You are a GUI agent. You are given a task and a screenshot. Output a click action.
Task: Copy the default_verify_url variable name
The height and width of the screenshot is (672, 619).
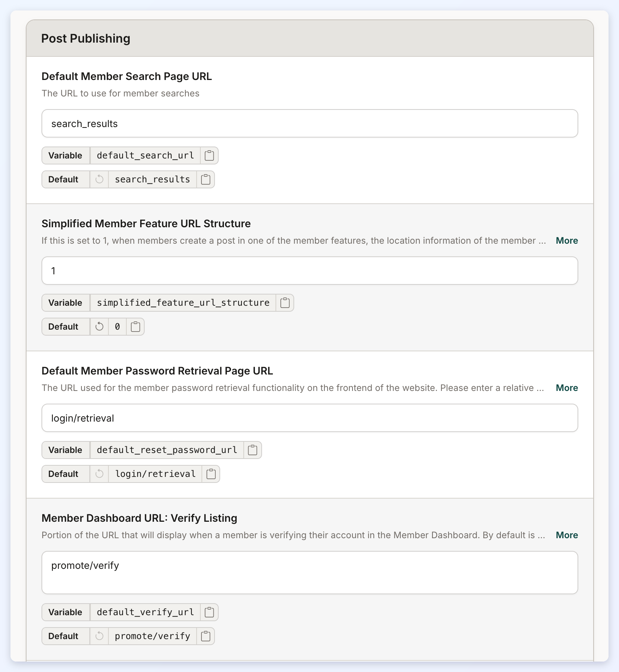click(209, 612)
